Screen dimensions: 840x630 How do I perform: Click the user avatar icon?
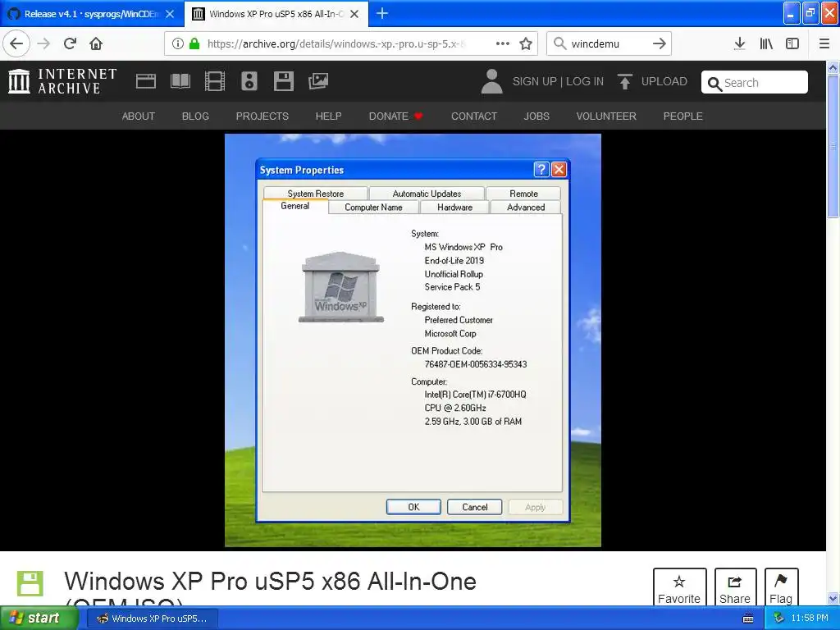click(x=491, y=81)
